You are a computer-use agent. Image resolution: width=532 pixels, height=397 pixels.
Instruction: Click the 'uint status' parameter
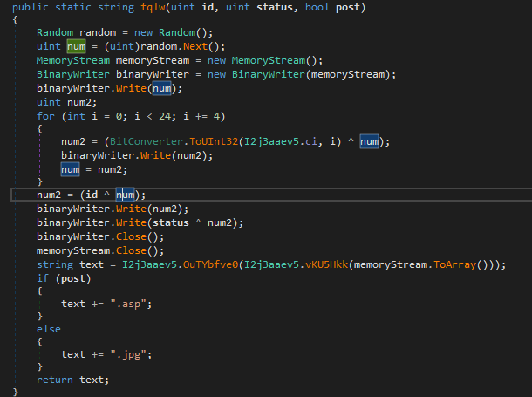point(260,7)
